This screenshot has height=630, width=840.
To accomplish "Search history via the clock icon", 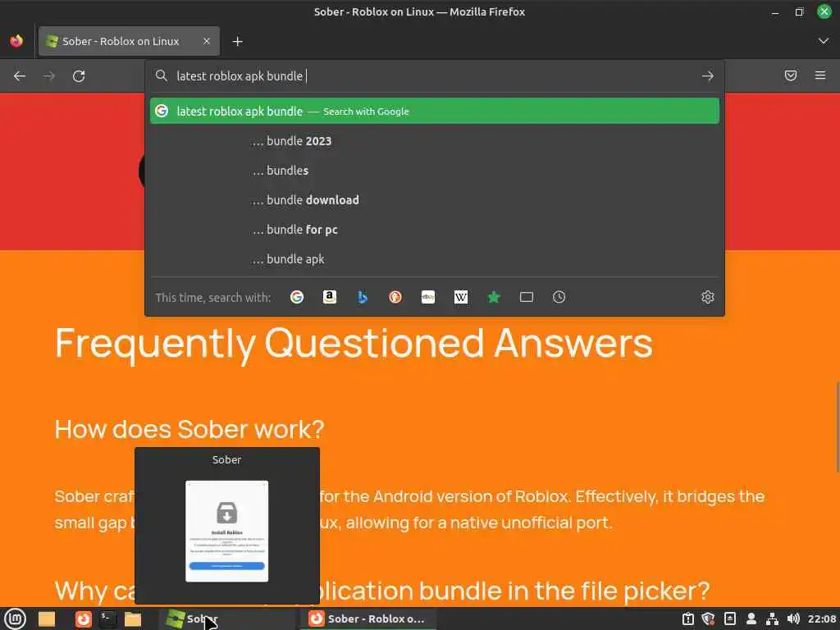I will (x=559, y=297).
